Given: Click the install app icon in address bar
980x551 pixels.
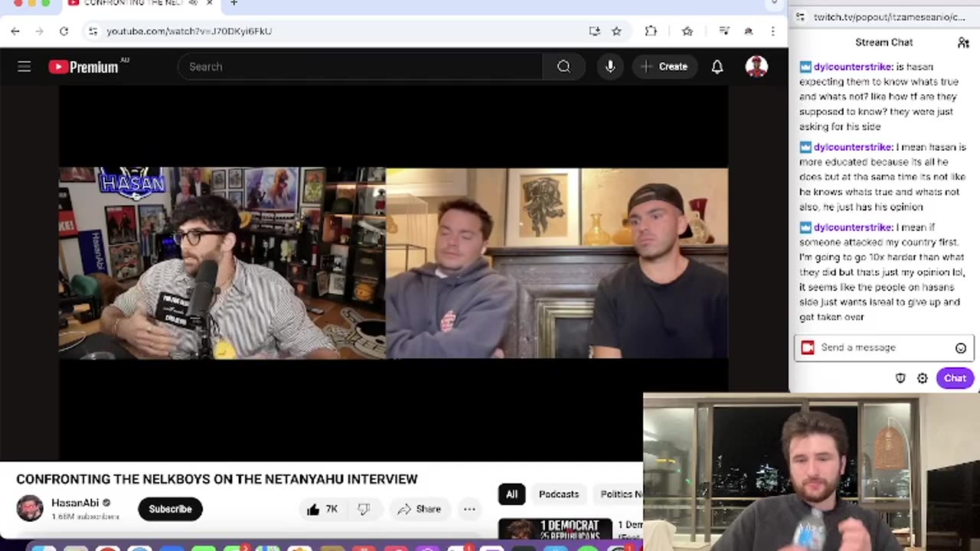Looking at the screenshot, I should coord(594,31).
